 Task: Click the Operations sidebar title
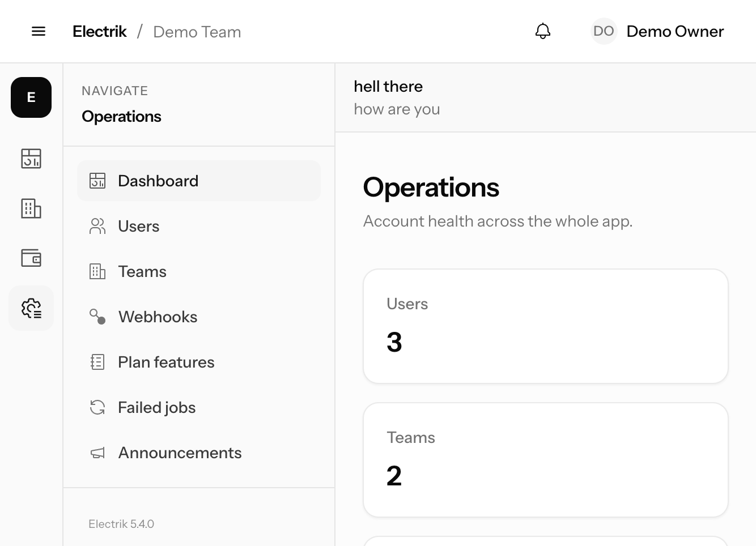122,116
